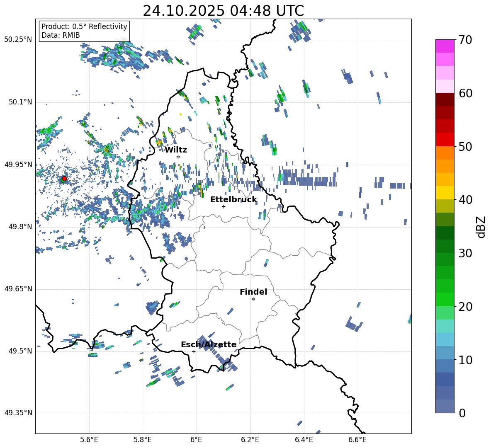Click the 60 value on the colorbar
The image size is (491, 448).
465,93
